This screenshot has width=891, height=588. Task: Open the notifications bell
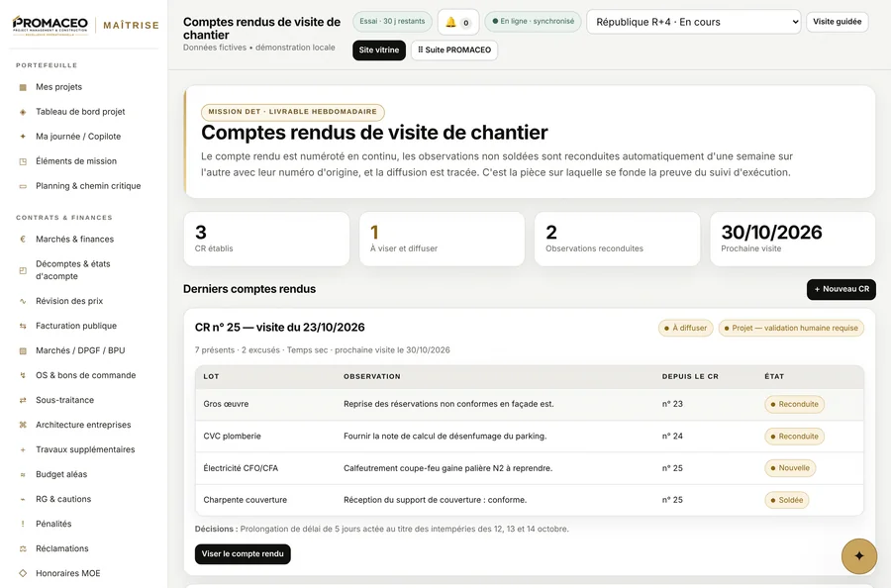[x=458, y=22]
